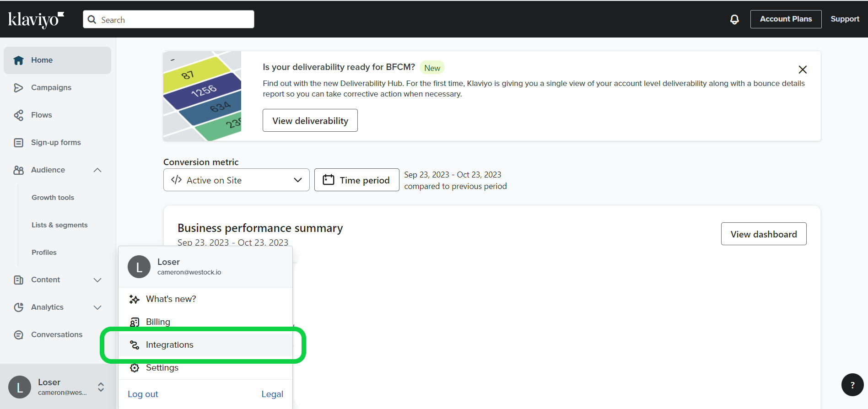Click the deliverability banner thumbnail image
This screenshot has width=868, height=409.
click(x=202, y=96)
